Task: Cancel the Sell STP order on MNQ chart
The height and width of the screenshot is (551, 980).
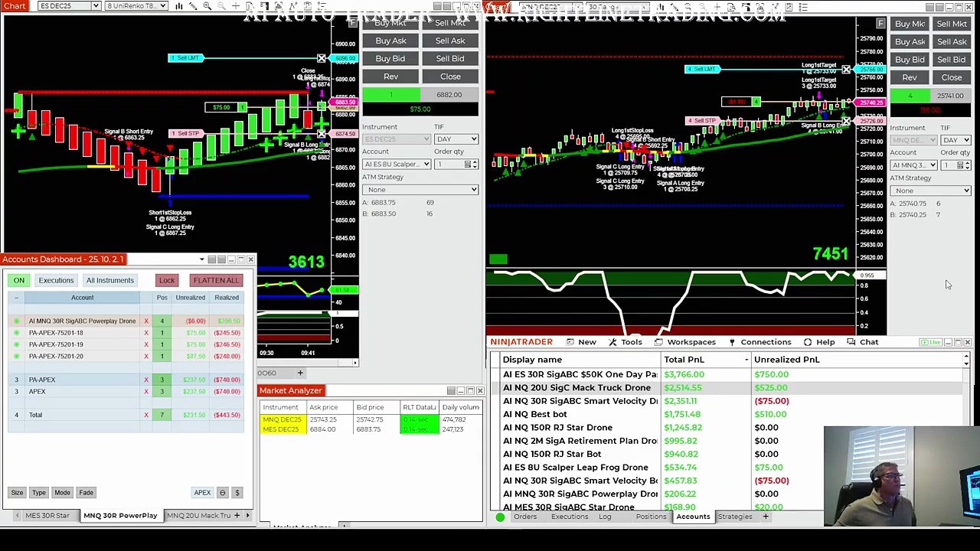Action: [846, 121]
